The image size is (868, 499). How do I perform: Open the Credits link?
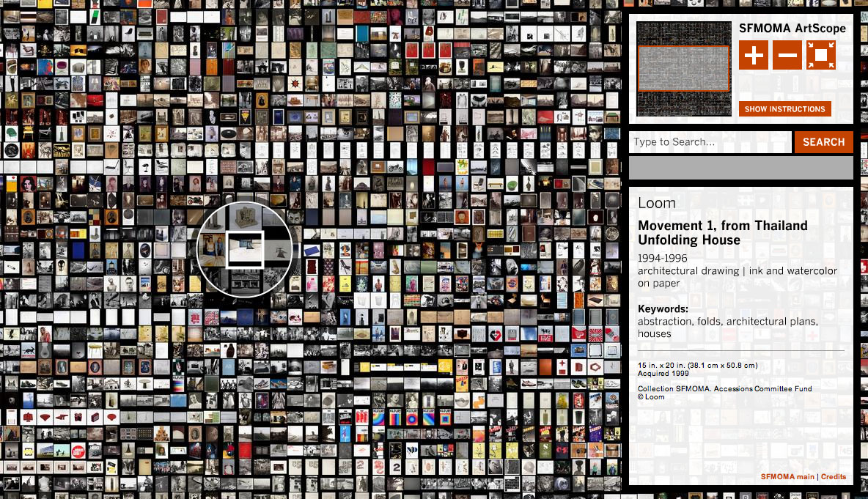coord(834,476)
